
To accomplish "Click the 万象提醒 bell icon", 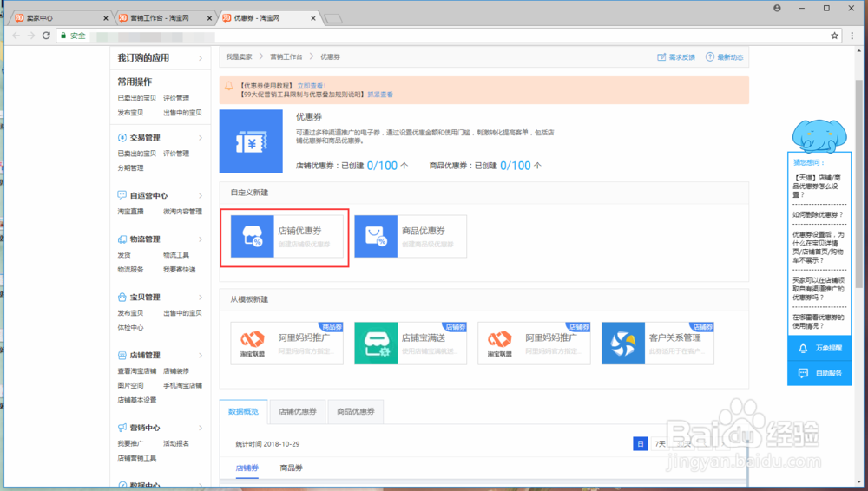I will [803, 348].
